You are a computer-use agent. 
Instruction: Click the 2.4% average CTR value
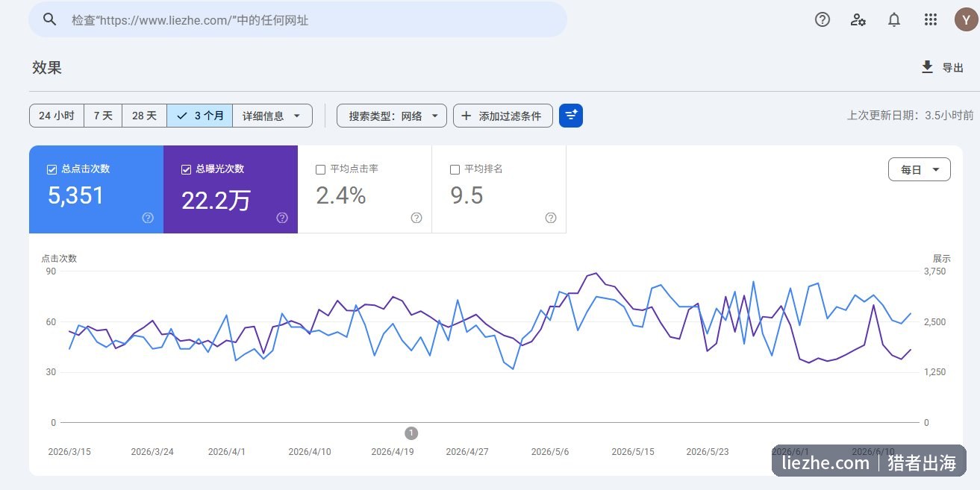(x=341, y=195)
